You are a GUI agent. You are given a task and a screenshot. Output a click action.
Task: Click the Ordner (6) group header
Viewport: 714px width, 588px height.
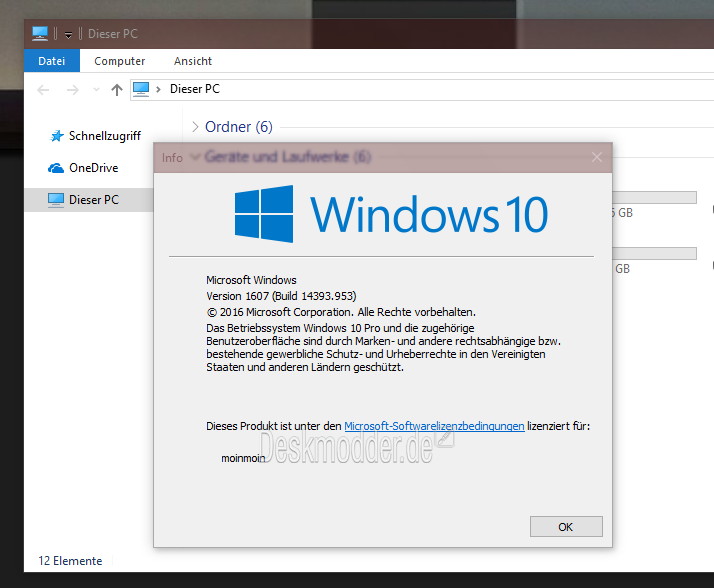tap(239, 127)
